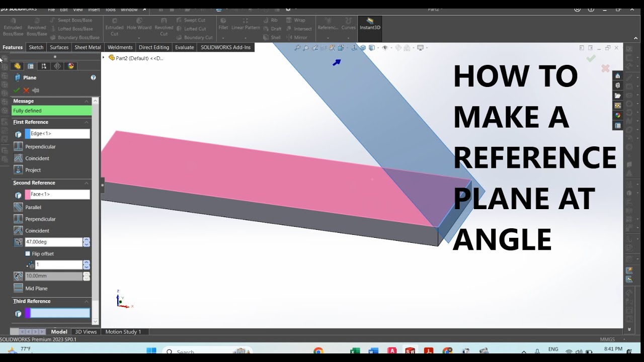Open Design Library in task pane
The width and height of the screenshot is (644, 362).
[x=618, y=85]
